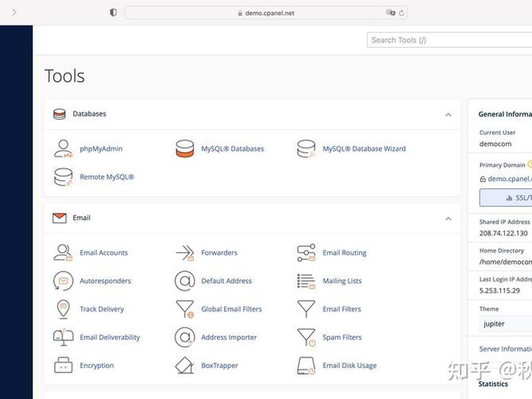This screenshot has height=399, width=532.
Task: Click the SSL/TLS status button
Action: click(505, 198)
